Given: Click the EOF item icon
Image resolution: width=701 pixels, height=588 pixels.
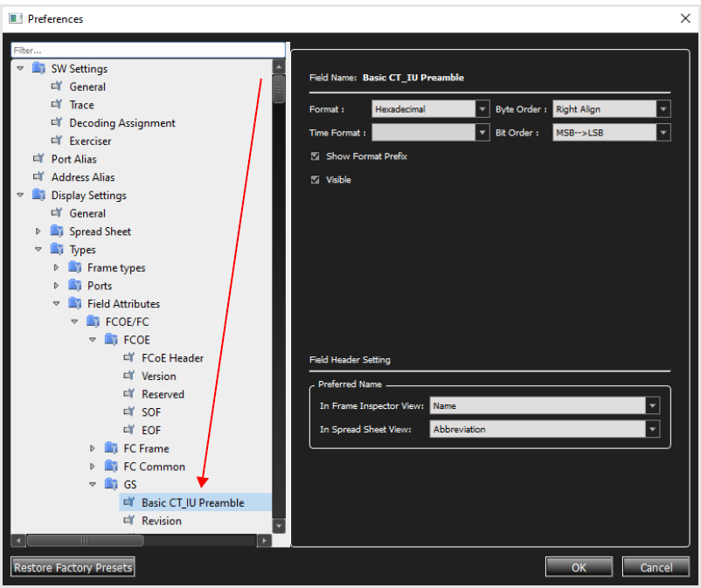Looking at the screenshot, I should point(128,430).
